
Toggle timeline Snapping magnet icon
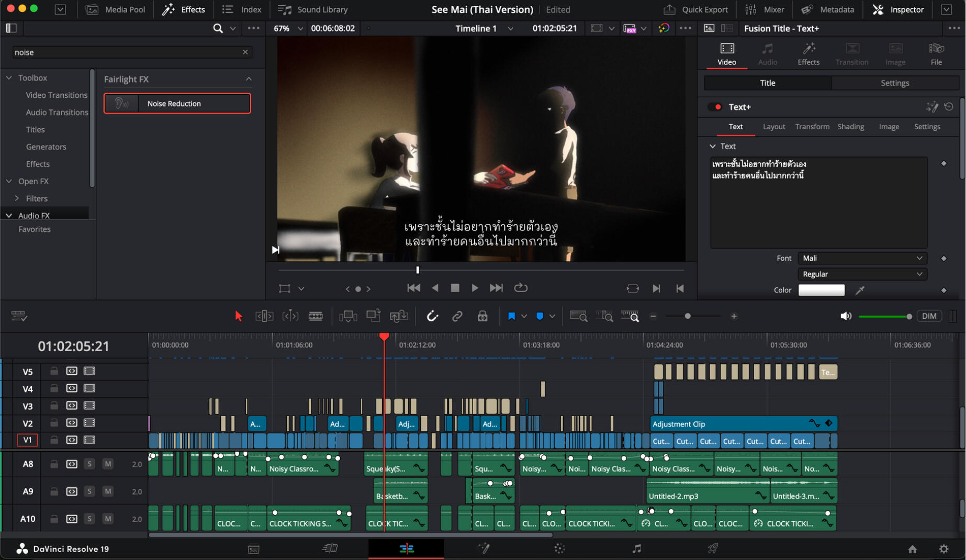click(432, 316)
